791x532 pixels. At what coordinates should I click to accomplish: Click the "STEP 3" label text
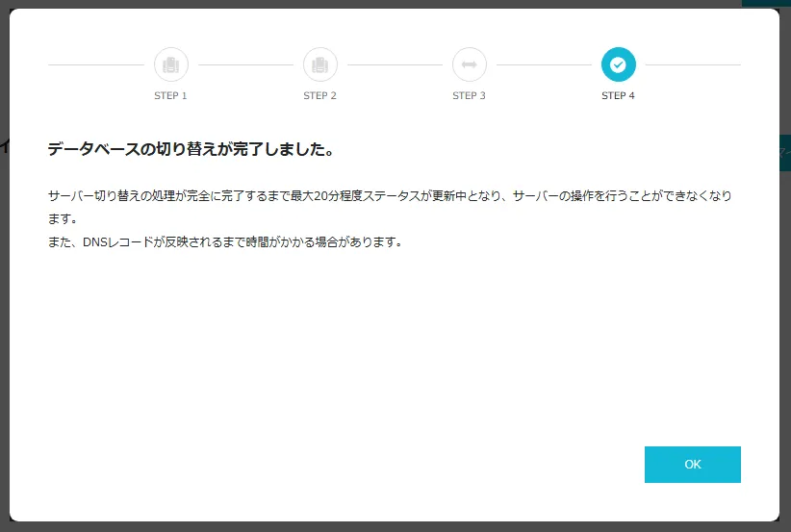pos(470,96)
